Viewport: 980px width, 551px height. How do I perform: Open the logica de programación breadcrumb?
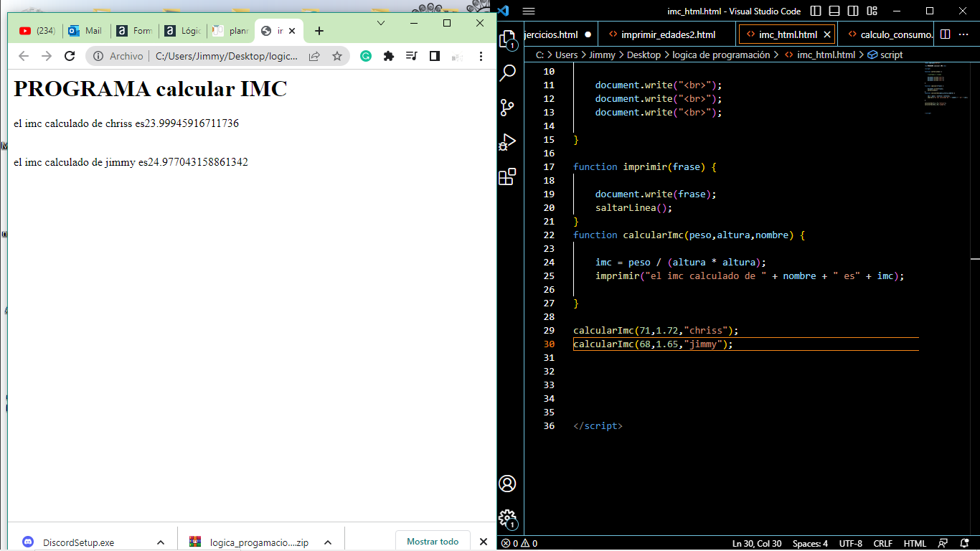click(721, 55)
